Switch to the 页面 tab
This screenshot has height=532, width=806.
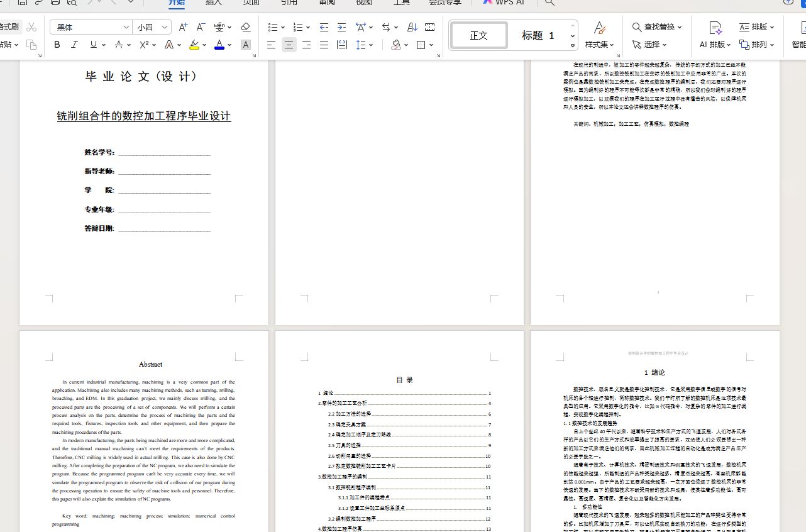tap(251, 3)
